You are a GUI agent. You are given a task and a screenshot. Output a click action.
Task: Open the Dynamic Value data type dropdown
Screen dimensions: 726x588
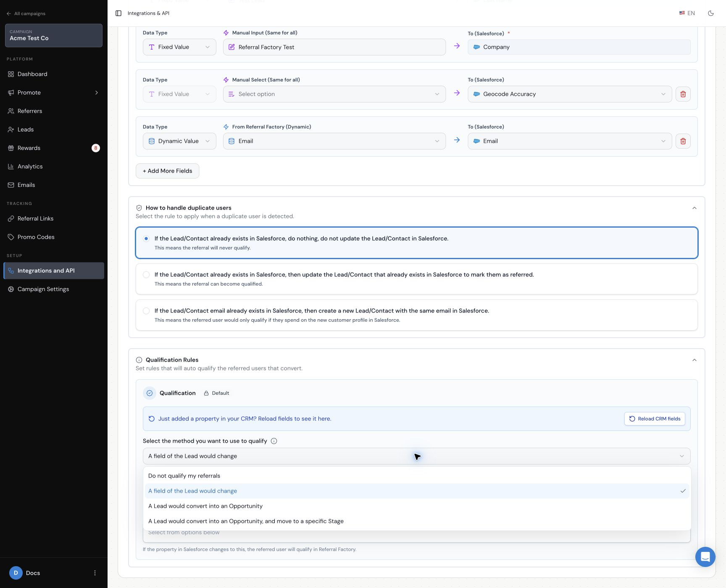[x=179, y=141]
